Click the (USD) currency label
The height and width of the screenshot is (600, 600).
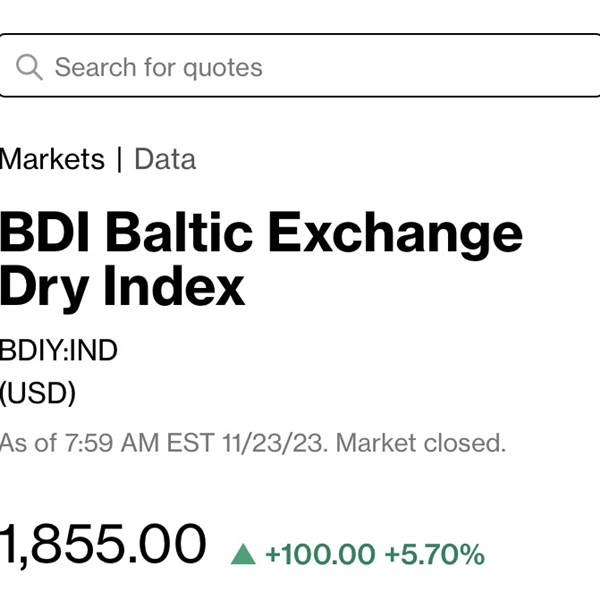(38, 393)
